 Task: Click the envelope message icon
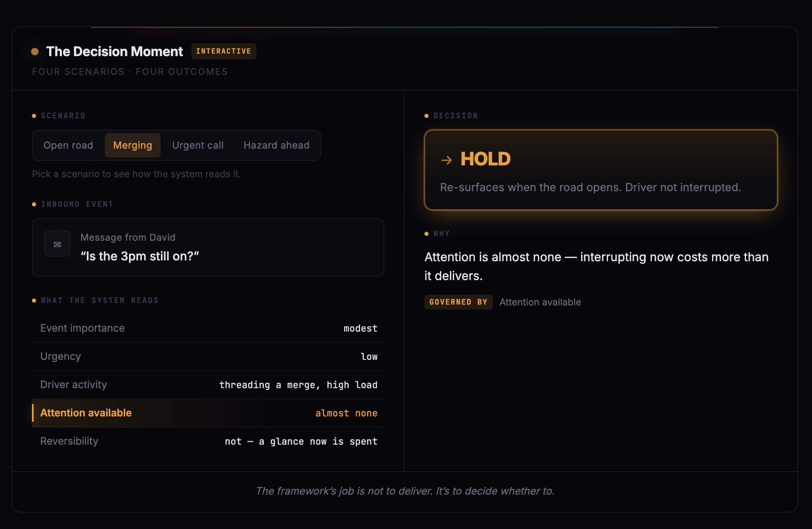point(57,244)
